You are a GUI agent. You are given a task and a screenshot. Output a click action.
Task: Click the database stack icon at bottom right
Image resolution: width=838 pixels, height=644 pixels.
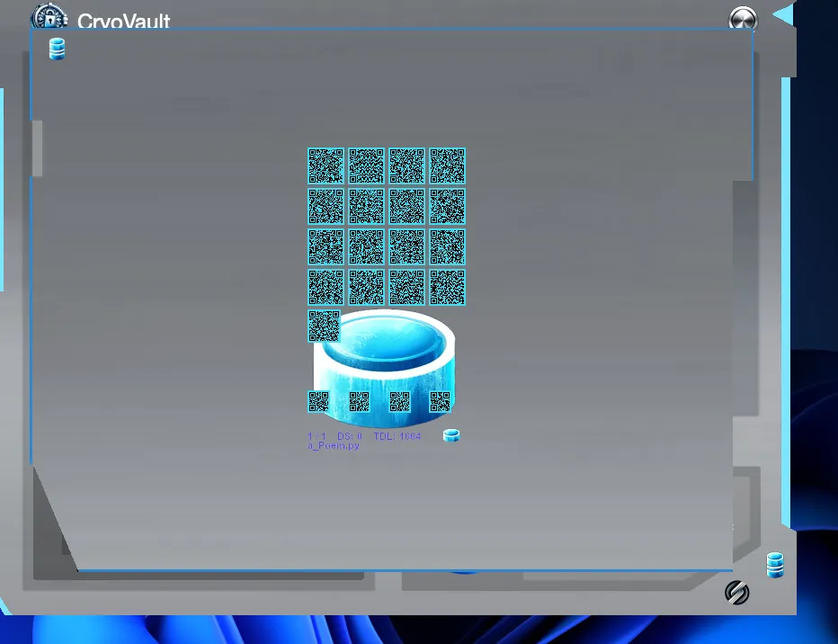click(x=774, y=565)
